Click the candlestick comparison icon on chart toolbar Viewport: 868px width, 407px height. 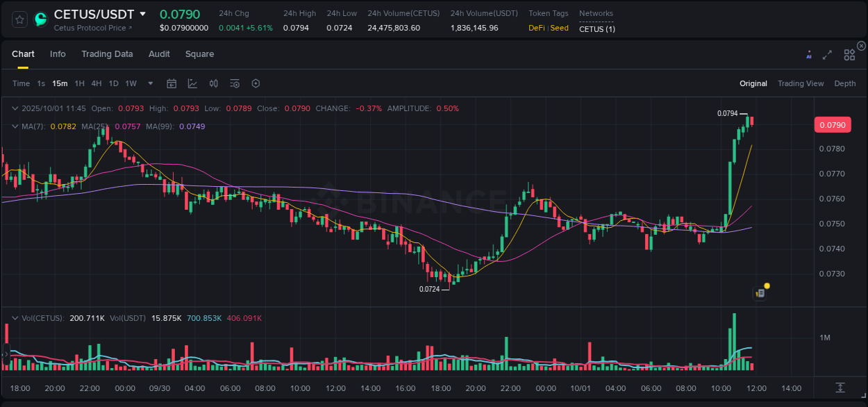click(213, 83)
